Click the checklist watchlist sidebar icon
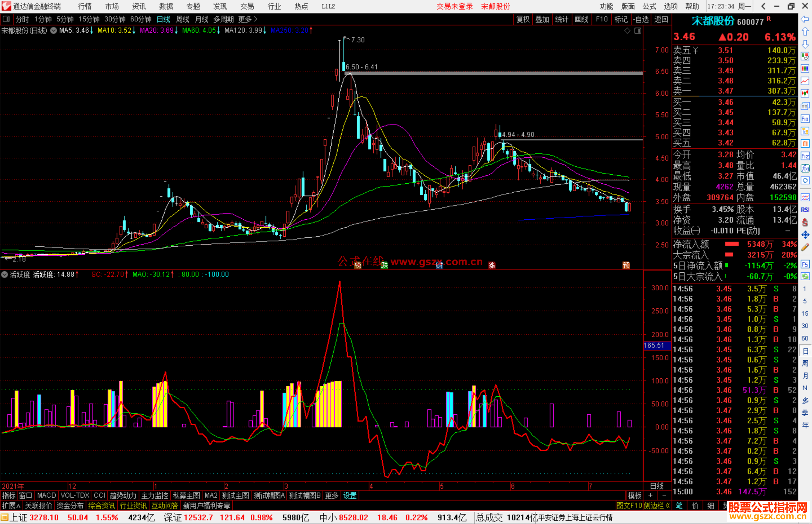 [805, 56]
